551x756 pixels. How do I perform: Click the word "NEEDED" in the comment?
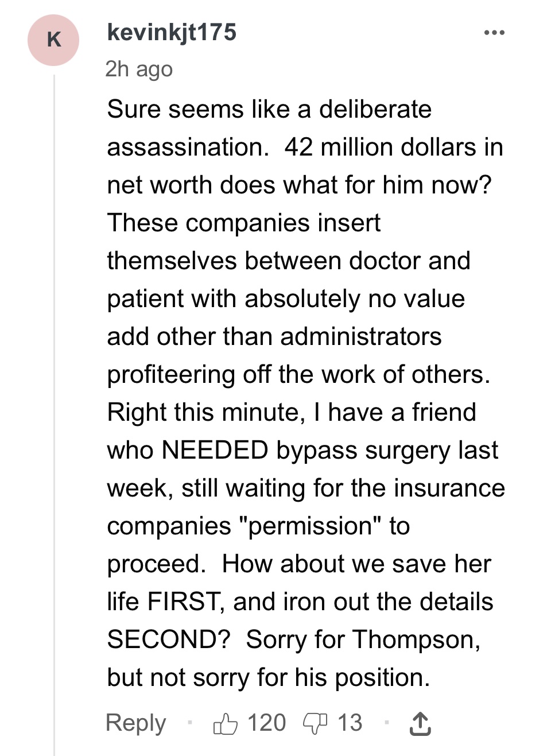click(215, 450)
